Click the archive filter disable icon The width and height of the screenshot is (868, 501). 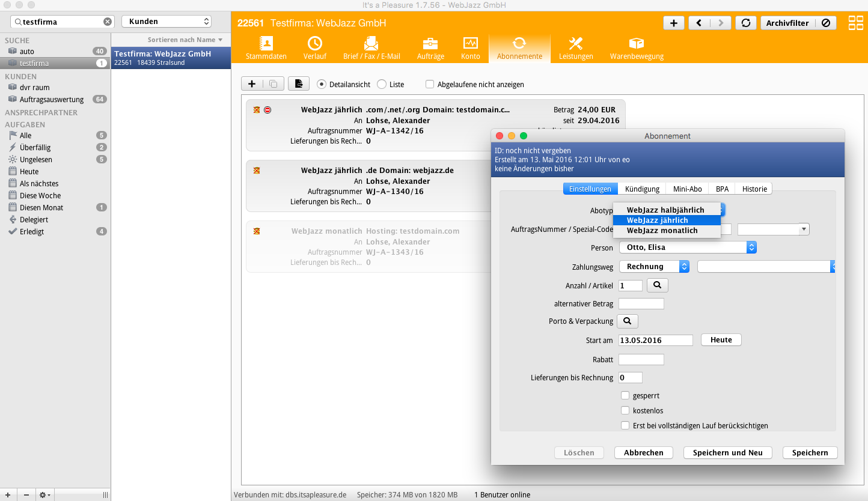(x=825, y=23)
